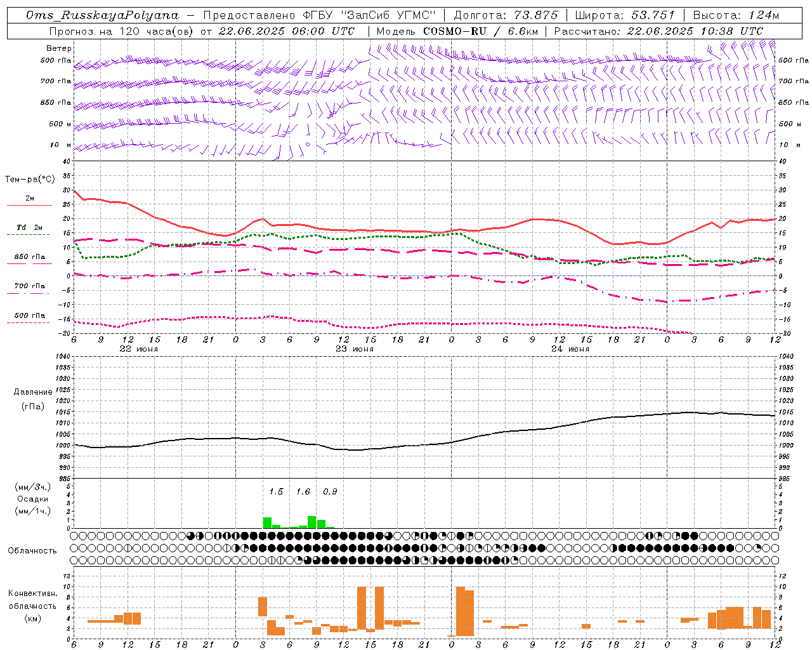Image resolution: width=812 pixels, height=650 pixels.
Task: Click the 'Высота: 124м' value
Action: (737, 15)
